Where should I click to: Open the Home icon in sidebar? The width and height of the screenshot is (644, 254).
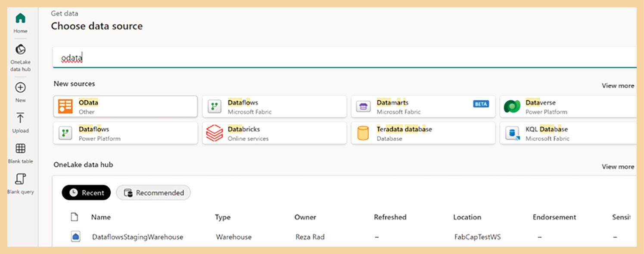(20, 19)
